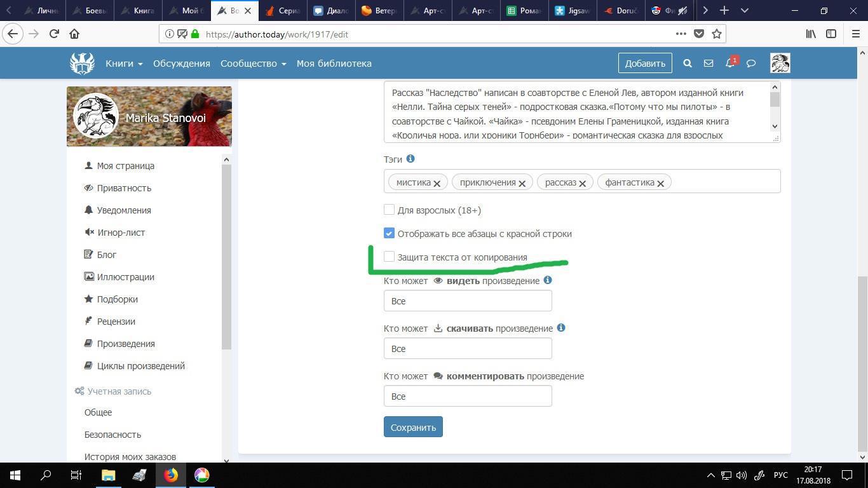Expand the Книги menu
Image resolution: width=868 pixels, height=488 pixels.
pyautogui.click(x=124, y=64)
